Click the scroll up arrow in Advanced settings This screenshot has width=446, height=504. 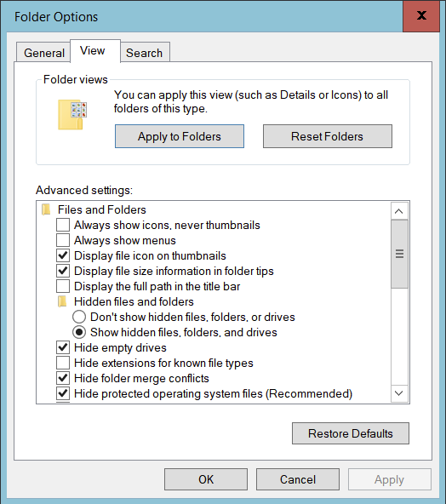click(399, 211)
